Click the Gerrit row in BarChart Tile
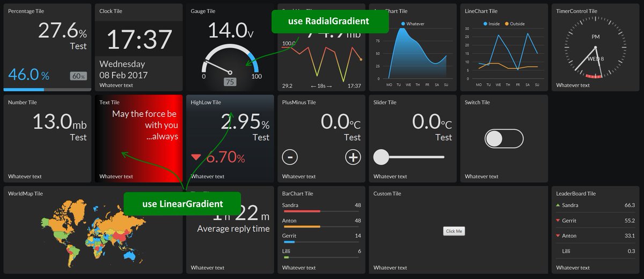The height and width of the screenshot is (279, 644). (x=321, y=238)
